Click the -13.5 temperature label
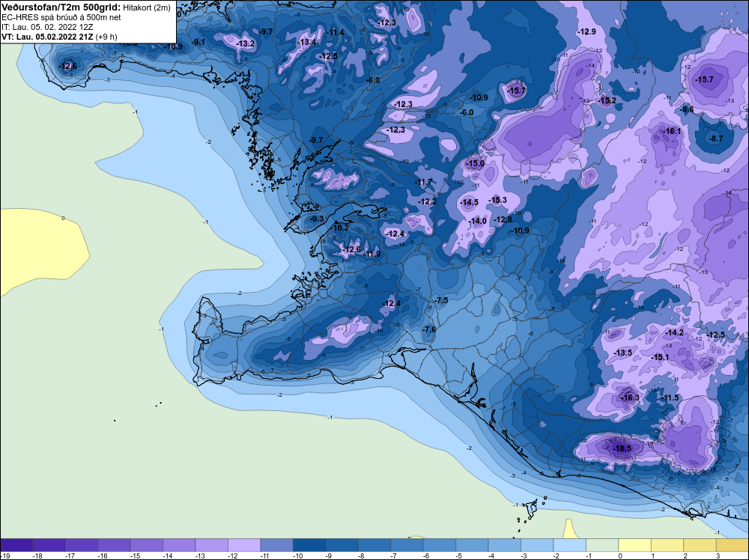The height and width of the screenshot is (560, 749). pyautogui.click(x=622, y=353)
